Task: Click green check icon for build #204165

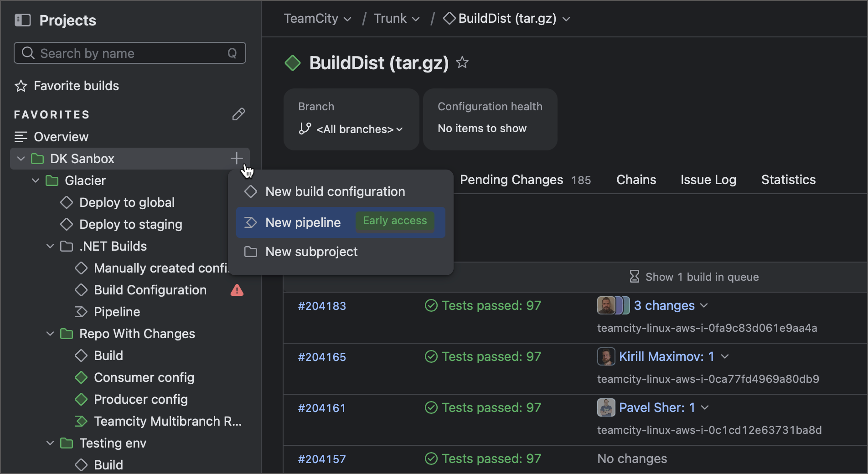Action: click(431, 356)
